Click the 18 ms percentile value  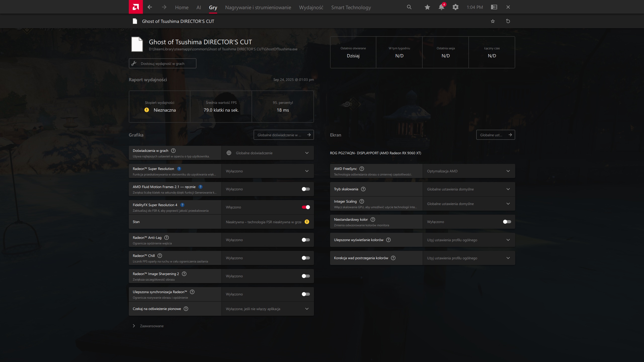point(283,110)
